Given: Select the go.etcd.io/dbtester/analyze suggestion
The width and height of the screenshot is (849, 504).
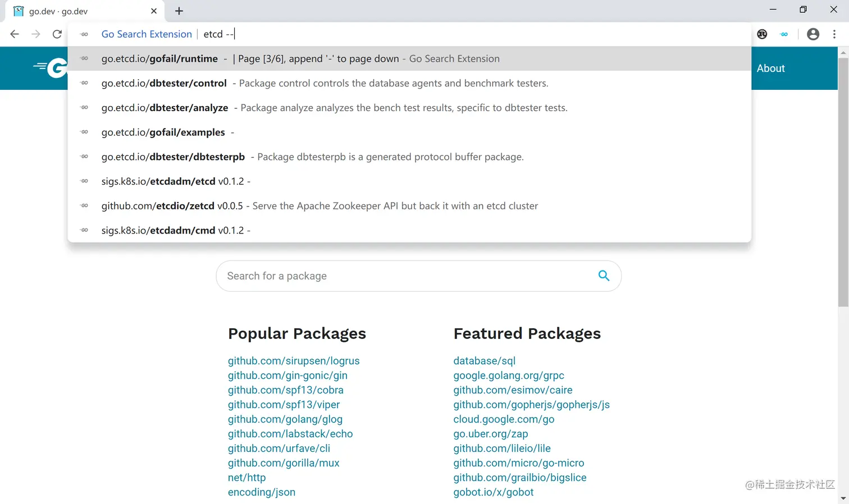Looking at the screenshot, I should (409, 108).
